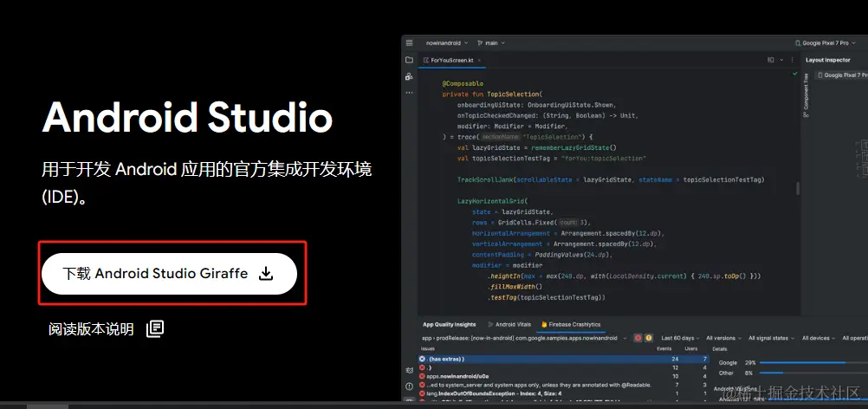
Task: Open the Resource Manager sidebar icon
Action: (409, 76)
